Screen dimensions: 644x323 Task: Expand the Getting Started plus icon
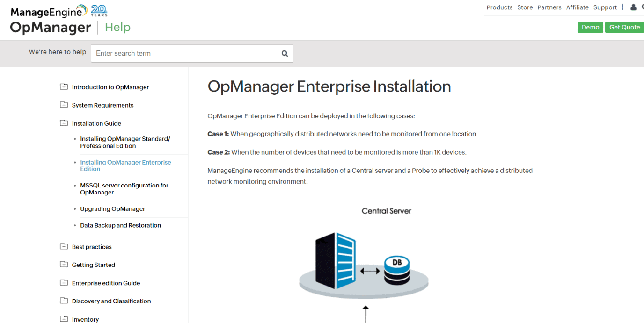click(64, 265)
